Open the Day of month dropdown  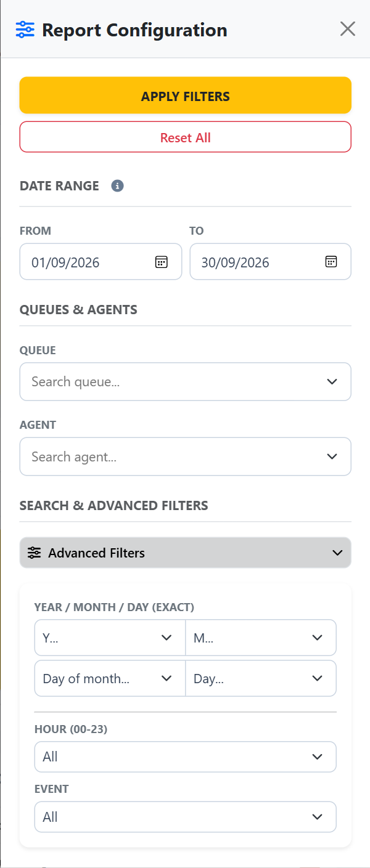pos(110,678)
